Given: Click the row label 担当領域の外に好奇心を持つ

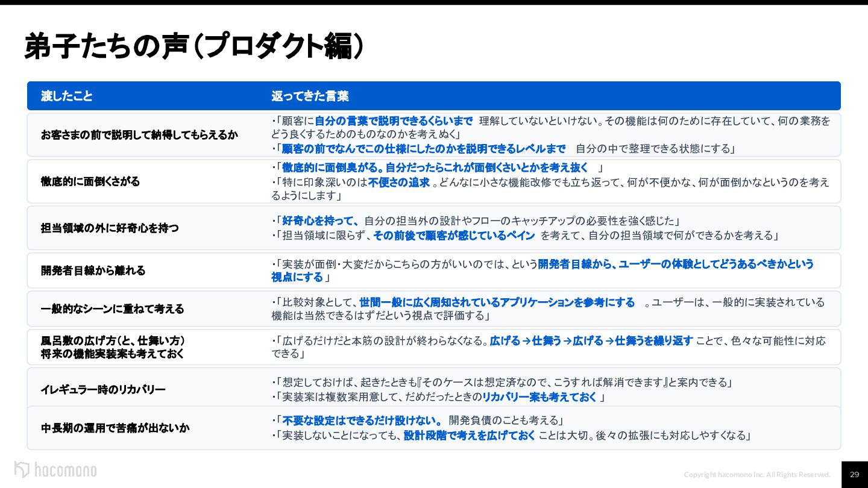Looking at the screenshot, I should click(110, 228).
